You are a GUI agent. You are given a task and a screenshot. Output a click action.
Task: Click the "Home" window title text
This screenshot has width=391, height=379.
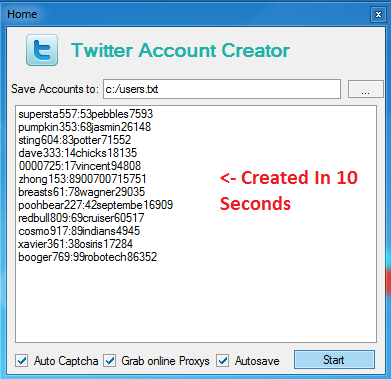coord(22,14)
